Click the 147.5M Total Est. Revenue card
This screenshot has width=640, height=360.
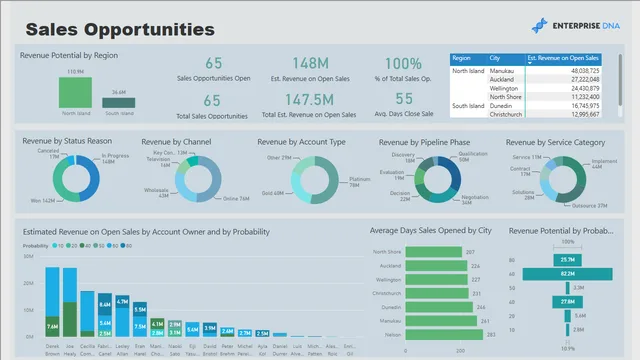309,105
